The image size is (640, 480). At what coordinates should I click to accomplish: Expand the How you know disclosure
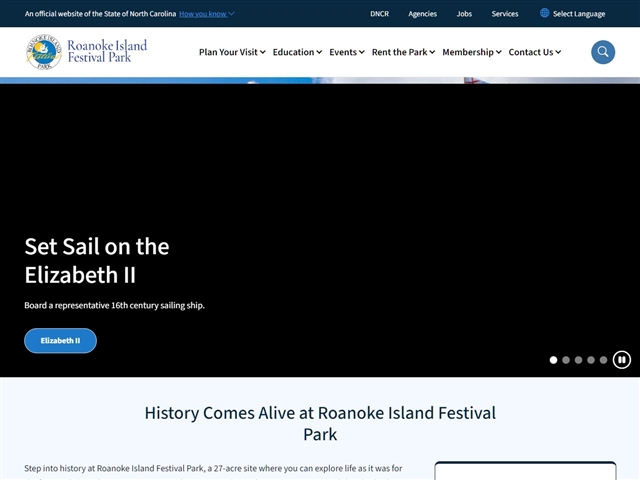207,14
